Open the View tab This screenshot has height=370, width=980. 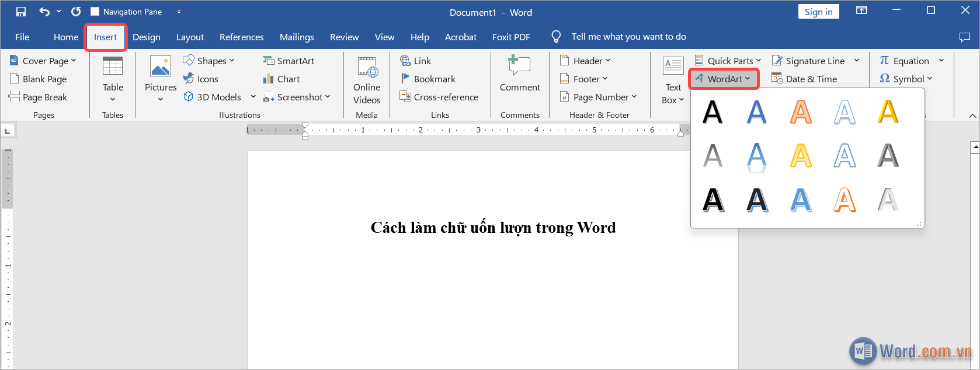(x=384, y=37)
